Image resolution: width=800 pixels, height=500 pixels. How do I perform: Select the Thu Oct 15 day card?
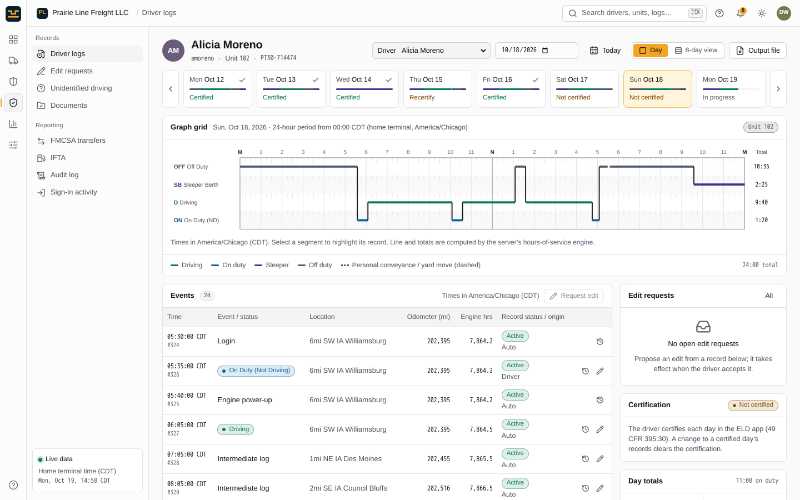tap(437, 89)
